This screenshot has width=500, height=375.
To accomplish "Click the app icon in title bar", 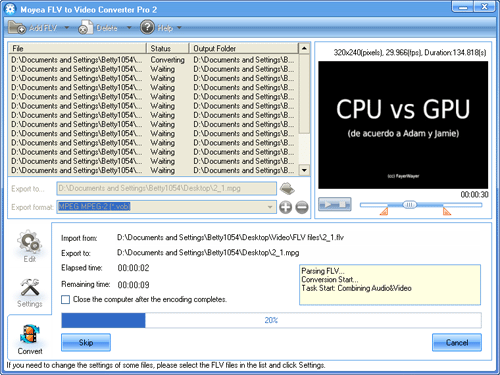I will click(x=10, y=9).
